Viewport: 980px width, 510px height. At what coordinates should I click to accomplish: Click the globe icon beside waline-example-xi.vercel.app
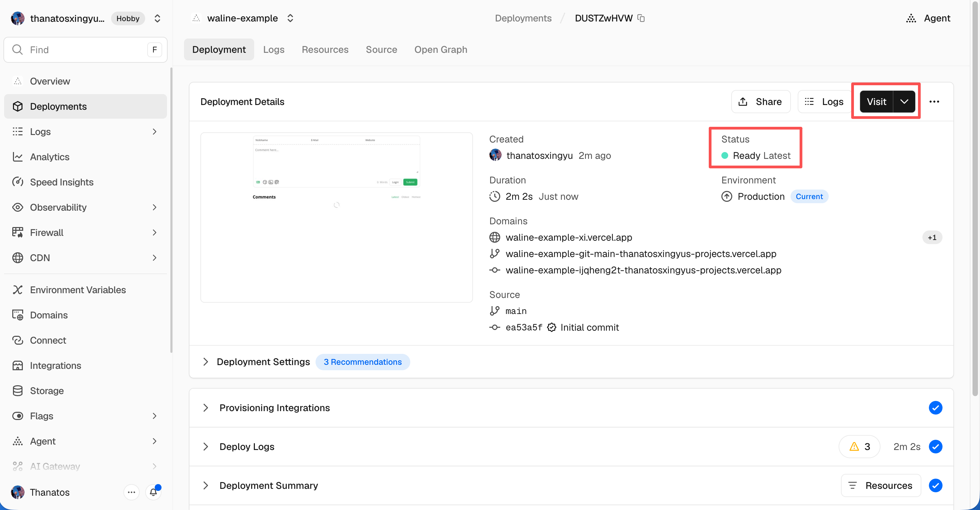click(494, 237)
